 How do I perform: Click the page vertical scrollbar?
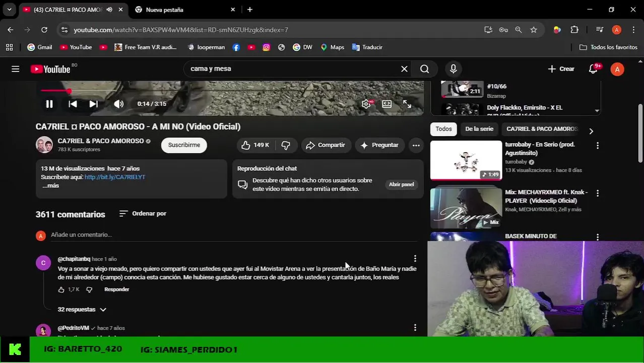pyautogui.click(x=640, y=134)
